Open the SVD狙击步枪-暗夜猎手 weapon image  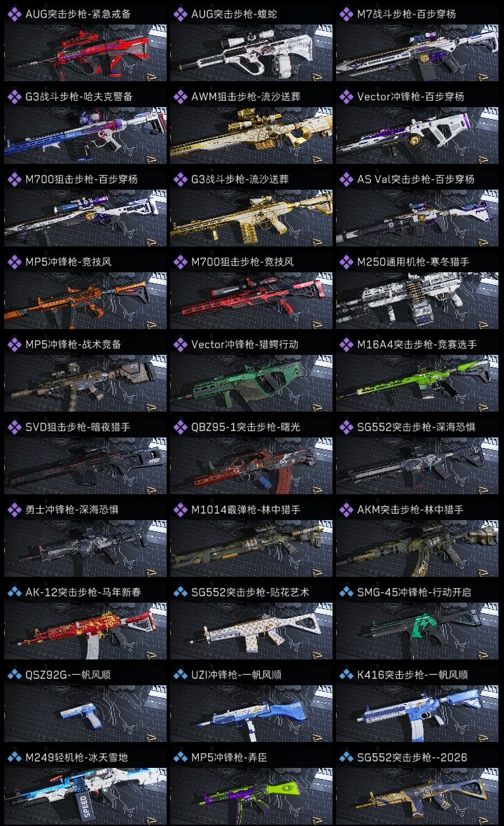pos(85,466)
